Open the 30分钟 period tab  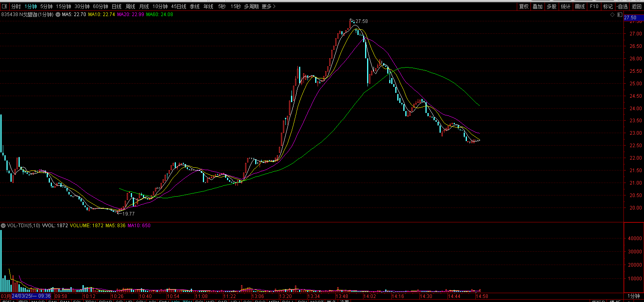pos(82,6)
